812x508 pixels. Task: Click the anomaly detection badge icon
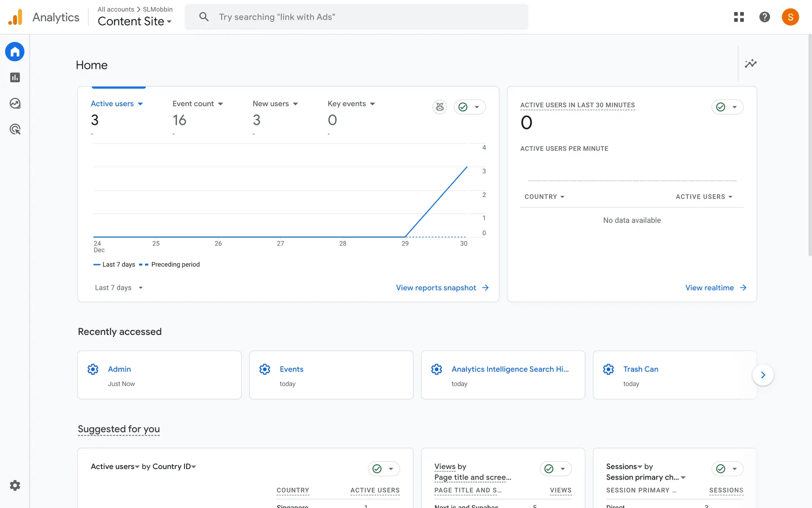click(x=440, y=107)
